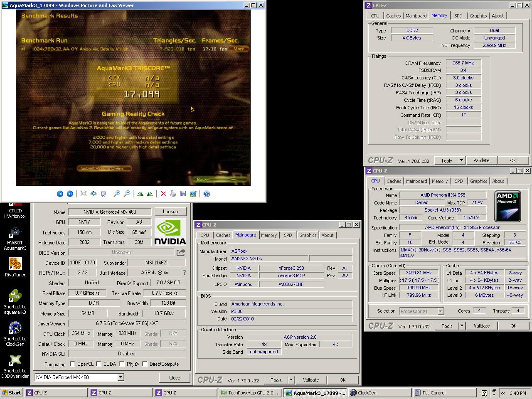The width and height of the screenshot is (532, 399).
Task: Click the taskbar clock 6:48 PM
Action: (x=518, y=393)
